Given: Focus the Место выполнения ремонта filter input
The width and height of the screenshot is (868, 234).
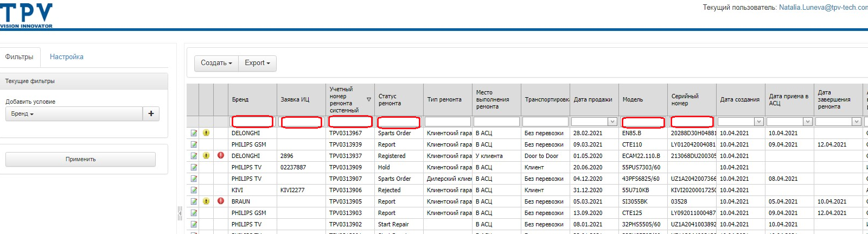Looking at the screenshot, I should (496, 122).
